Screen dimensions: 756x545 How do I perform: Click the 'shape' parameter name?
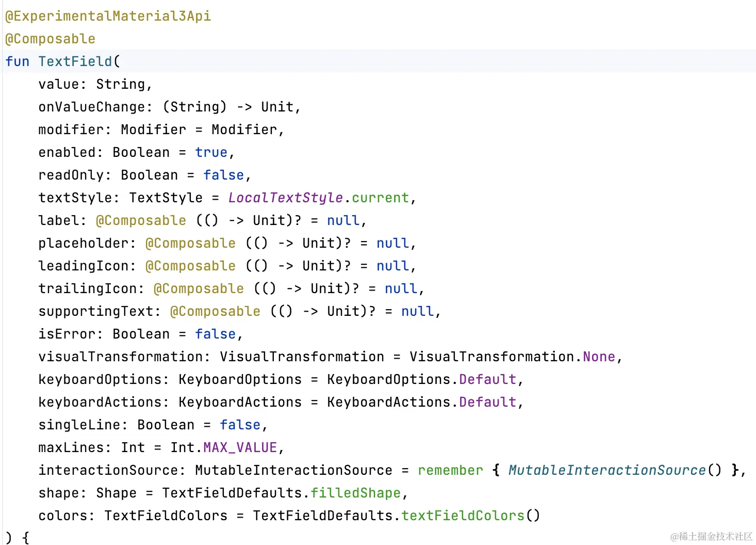(59, 493)
